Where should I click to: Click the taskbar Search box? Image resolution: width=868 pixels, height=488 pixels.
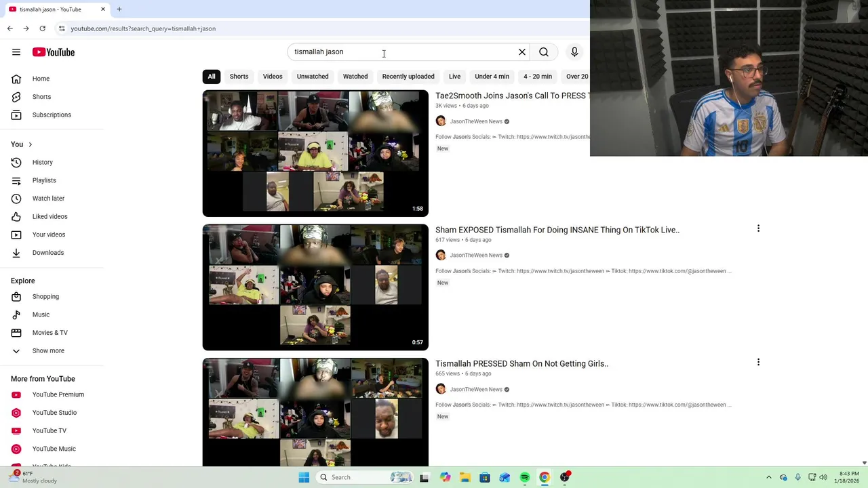coord(366,477)
